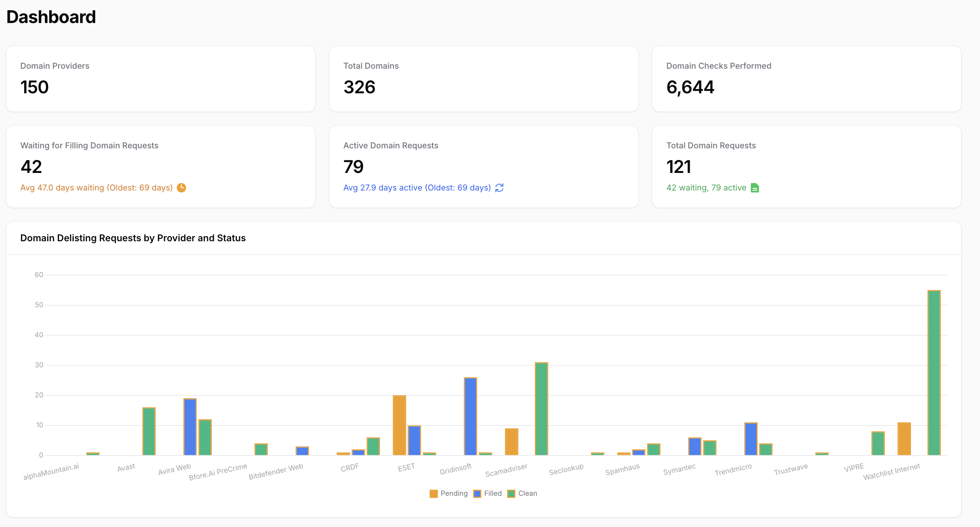Open the Domain Providers card
The image size is (980, 527).
pyautogui.click(x=161, y=79)
